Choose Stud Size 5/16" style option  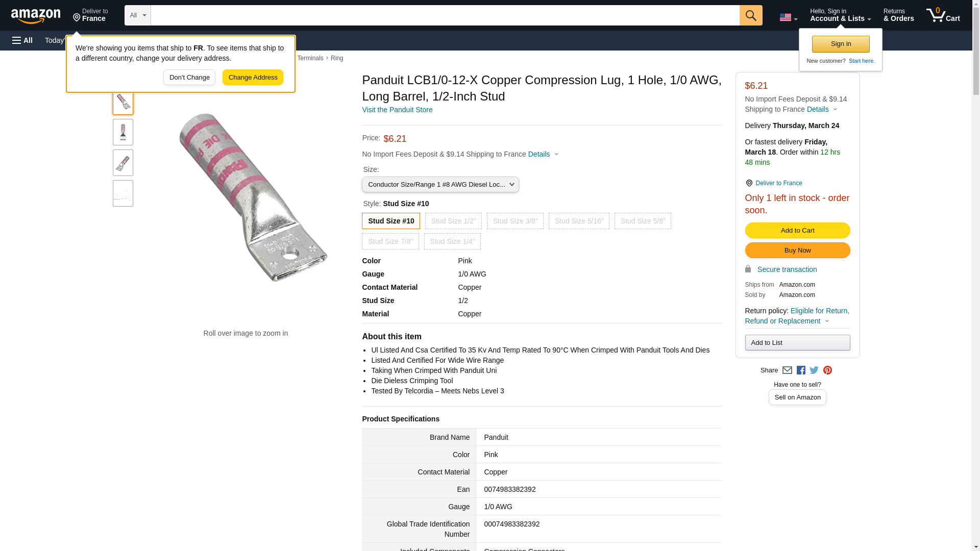click(x=579, y=221)
